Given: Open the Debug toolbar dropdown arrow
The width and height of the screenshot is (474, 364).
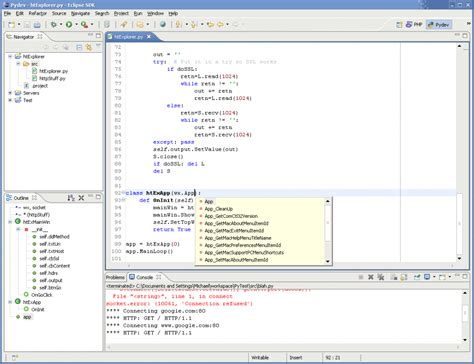Looking at the screenshot, I should [x=61, y=25].
